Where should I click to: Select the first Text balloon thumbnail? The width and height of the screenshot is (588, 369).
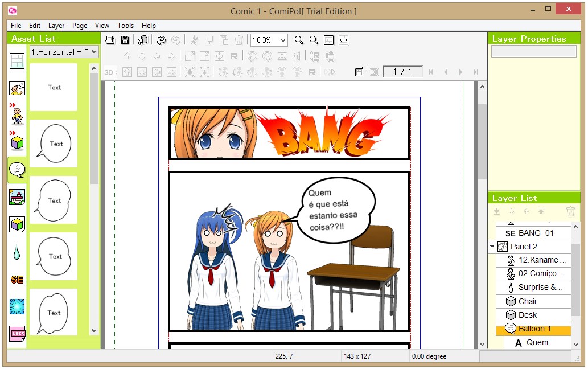click(x=54, y=87)
